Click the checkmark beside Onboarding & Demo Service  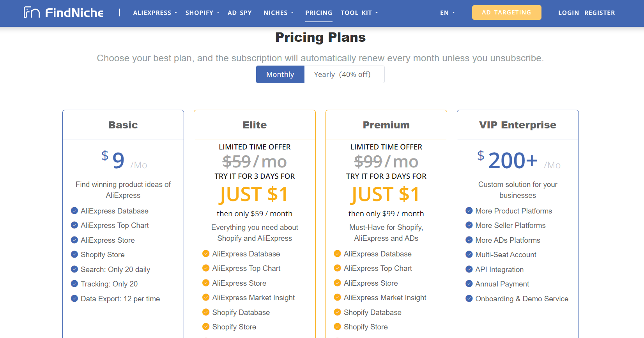click(469, 299)
